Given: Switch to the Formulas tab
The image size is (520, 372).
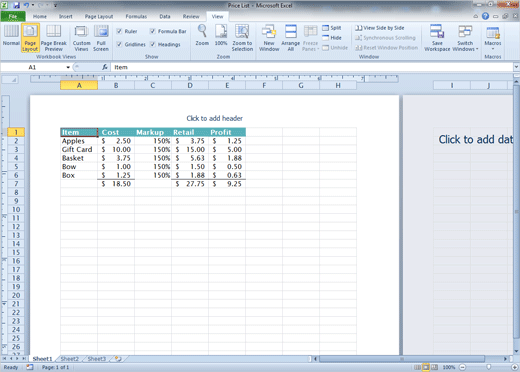Looking at the screenshot, I should [x=136, y=16].
